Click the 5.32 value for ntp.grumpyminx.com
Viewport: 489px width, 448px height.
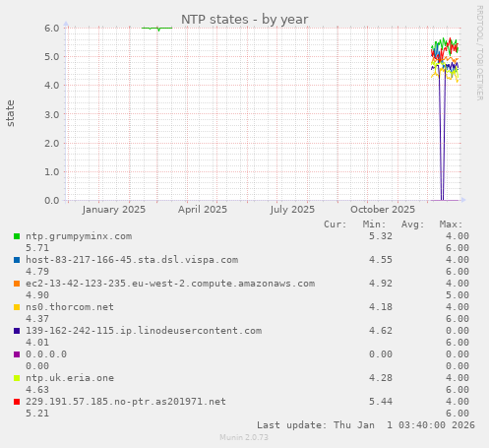(381, 236)
